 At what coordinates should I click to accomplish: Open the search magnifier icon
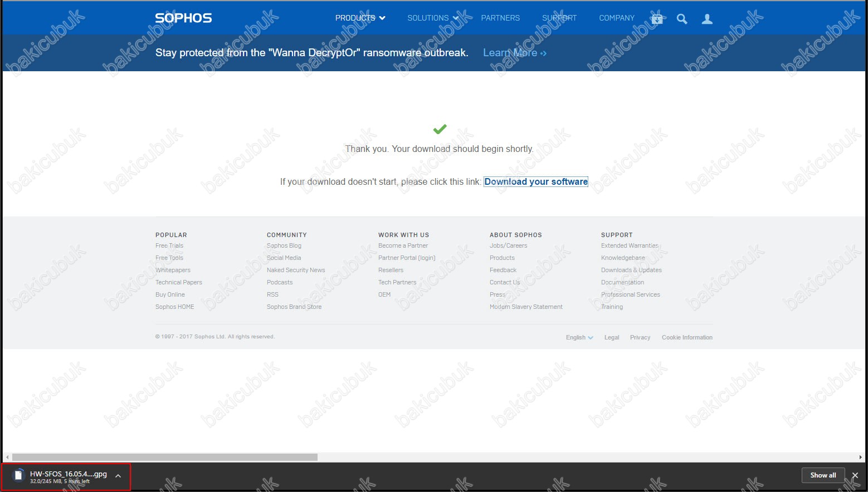coord(682,19)
